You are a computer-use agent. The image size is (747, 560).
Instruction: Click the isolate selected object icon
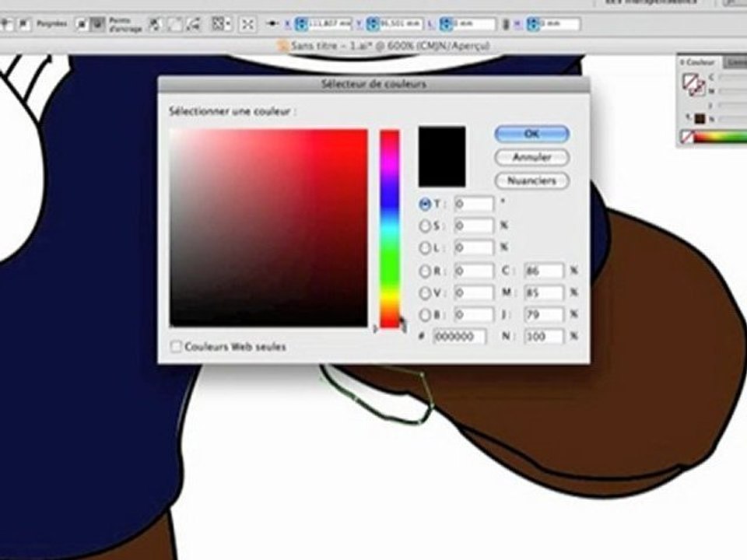tap(247, 24)
